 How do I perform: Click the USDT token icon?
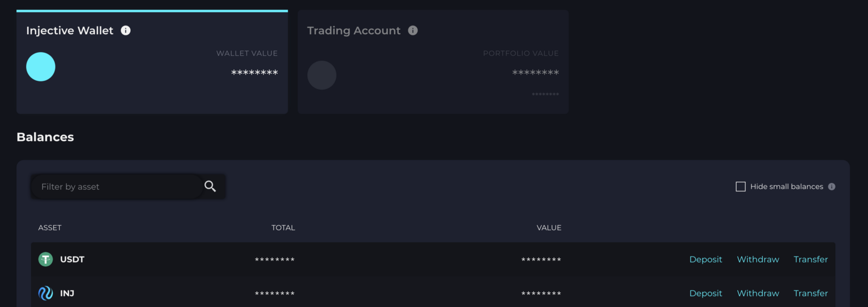(x=46, y=259)
